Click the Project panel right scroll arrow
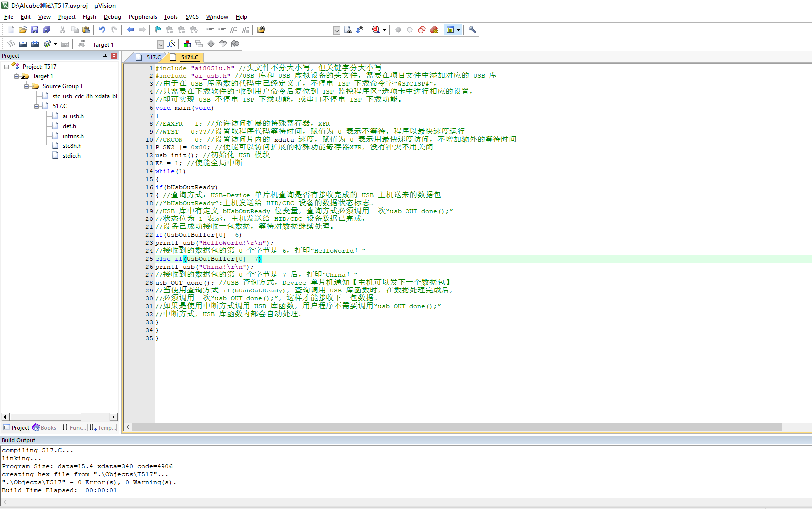 click(114, 417)
